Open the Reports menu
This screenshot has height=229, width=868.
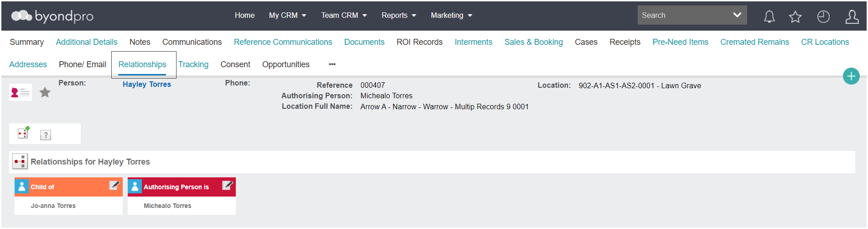tap(399, 15)
